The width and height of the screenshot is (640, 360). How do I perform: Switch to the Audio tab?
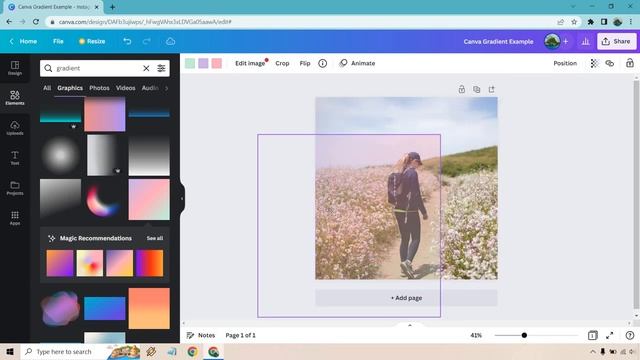[x=150, y=88]
